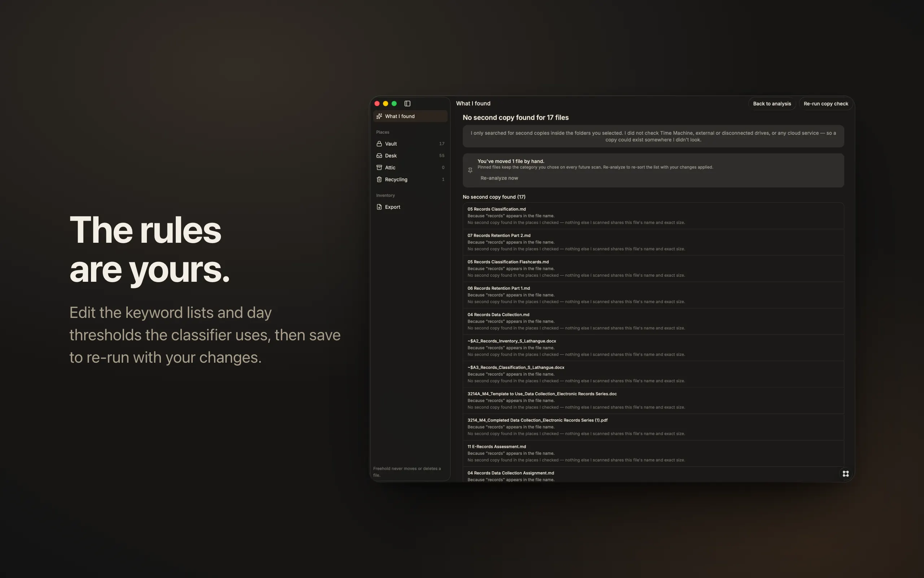Open What I found in sidebar
Viewport: 924px width, 578px height.
pyautogui.click(x=410, y=116)
